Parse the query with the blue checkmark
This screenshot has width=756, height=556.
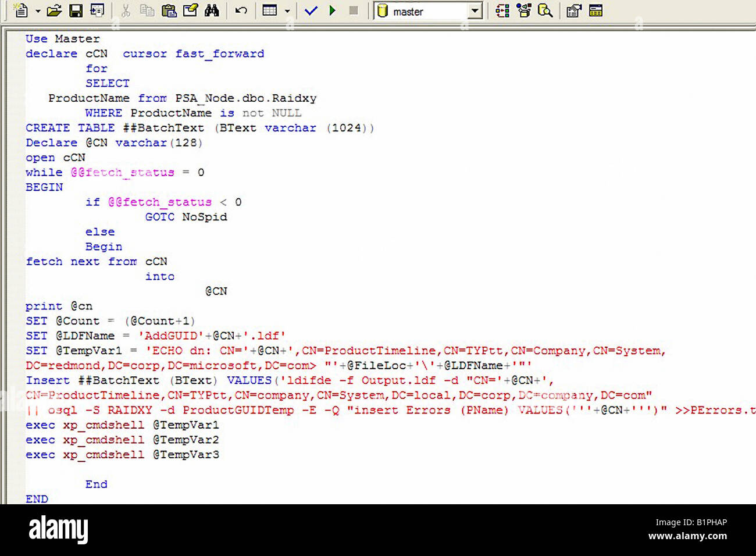click(x=311, y=10)
